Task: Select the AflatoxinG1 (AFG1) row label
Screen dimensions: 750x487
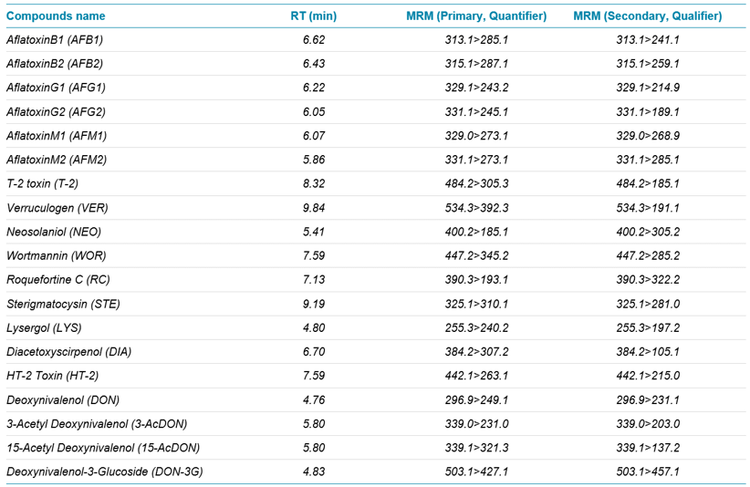Action: (56, 88)
